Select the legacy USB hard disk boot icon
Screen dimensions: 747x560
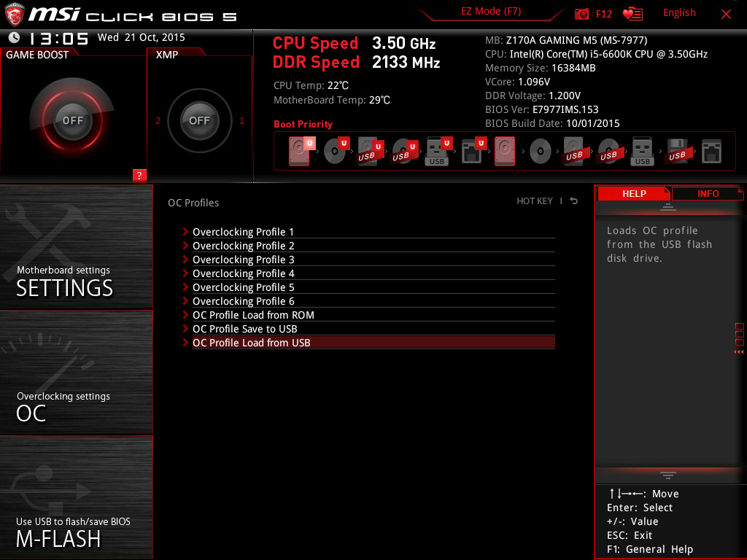574,151
